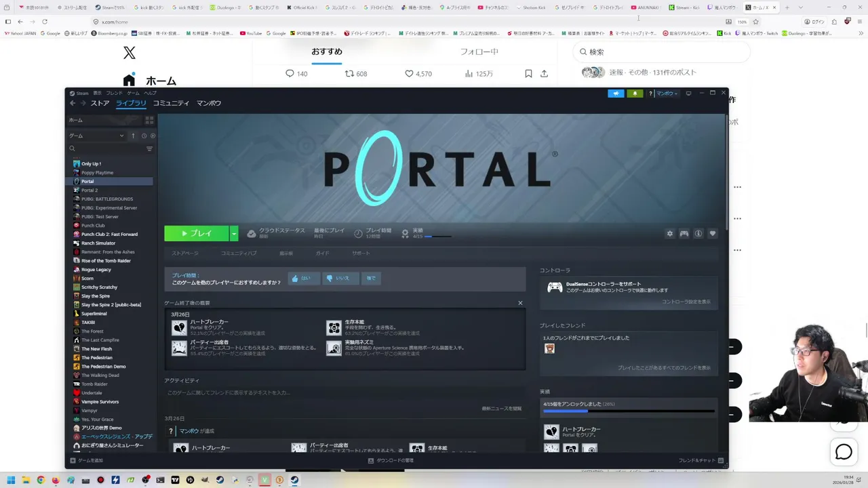Select Rise of the Tomb Raider
868x488 pixels.
pyautogui.click(x=106, y=260)
